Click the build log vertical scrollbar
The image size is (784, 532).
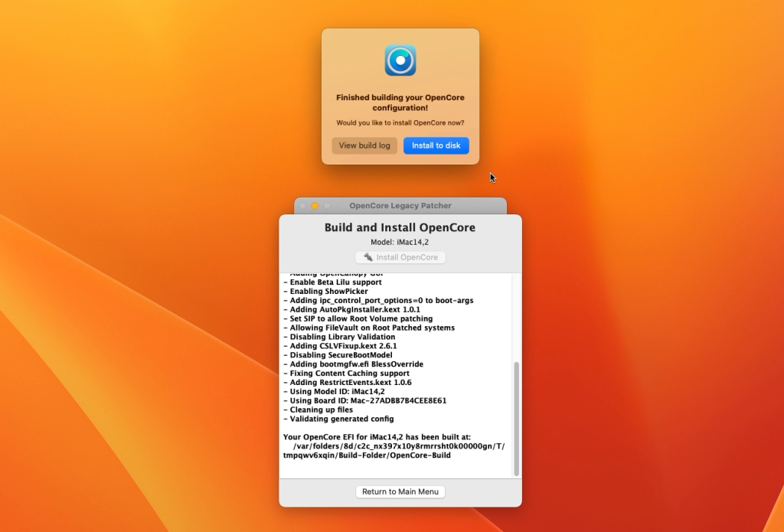click(517, 419)
